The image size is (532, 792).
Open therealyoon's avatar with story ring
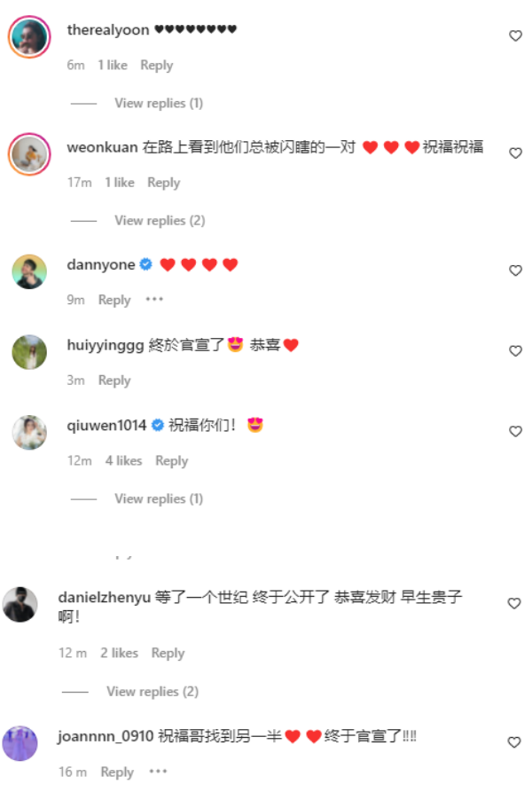(x=29, y=36)
